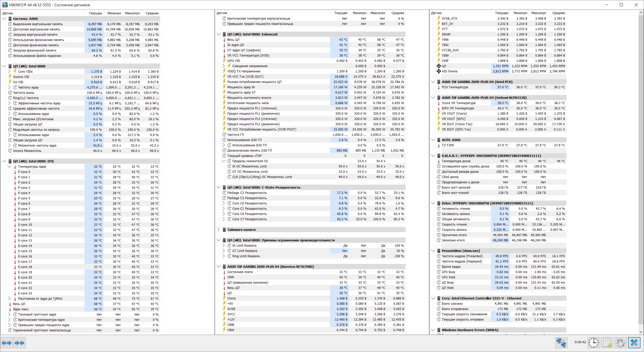644x352 pixels.
Task: Click the Текущее column header in left panel
Action: 95,13
